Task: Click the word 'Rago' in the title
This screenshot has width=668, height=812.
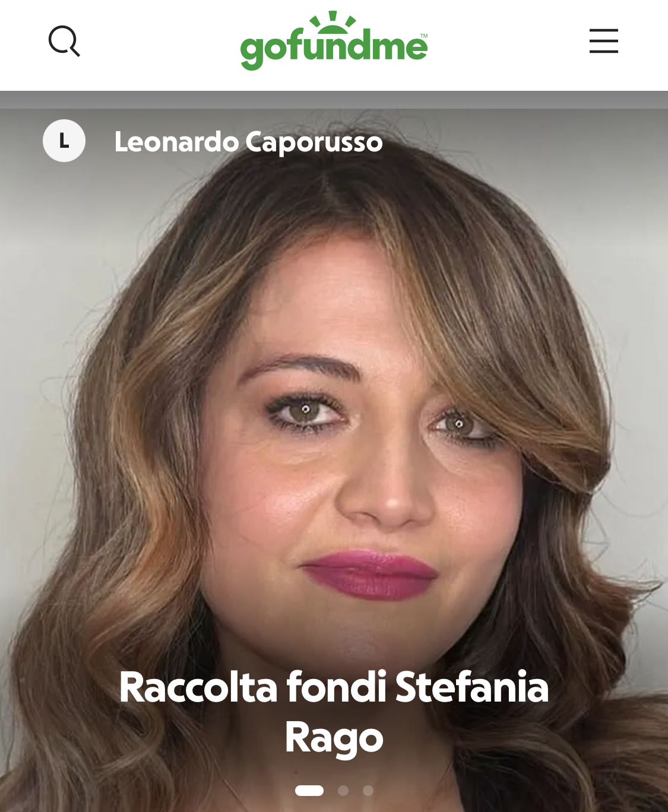Action: point(334,738)
